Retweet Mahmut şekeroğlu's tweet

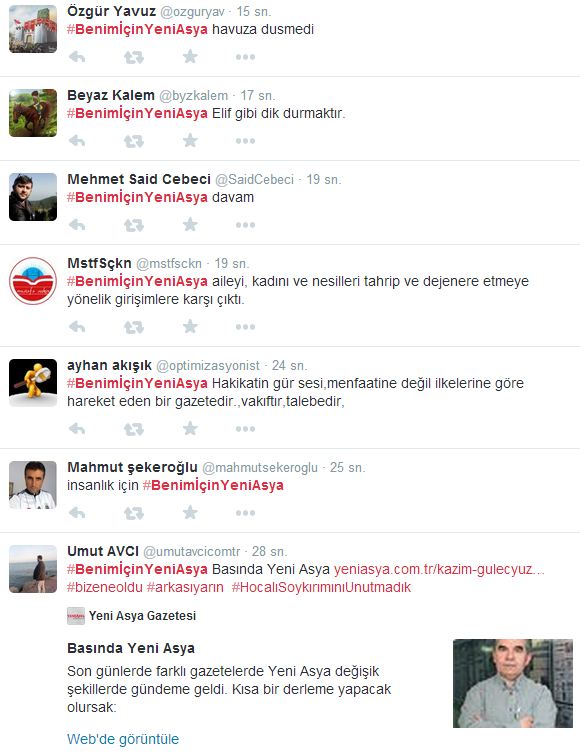click(134, 513)
